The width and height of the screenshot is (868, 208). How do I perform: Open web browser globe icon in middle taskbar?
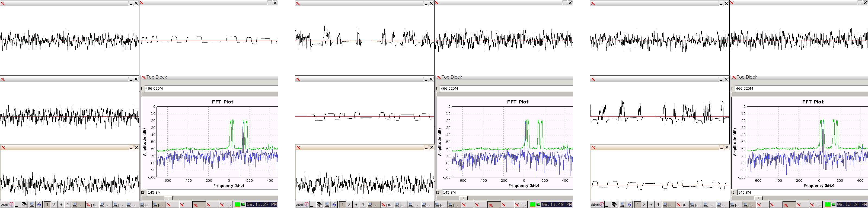pyautogui.click(x=334, y=204)
